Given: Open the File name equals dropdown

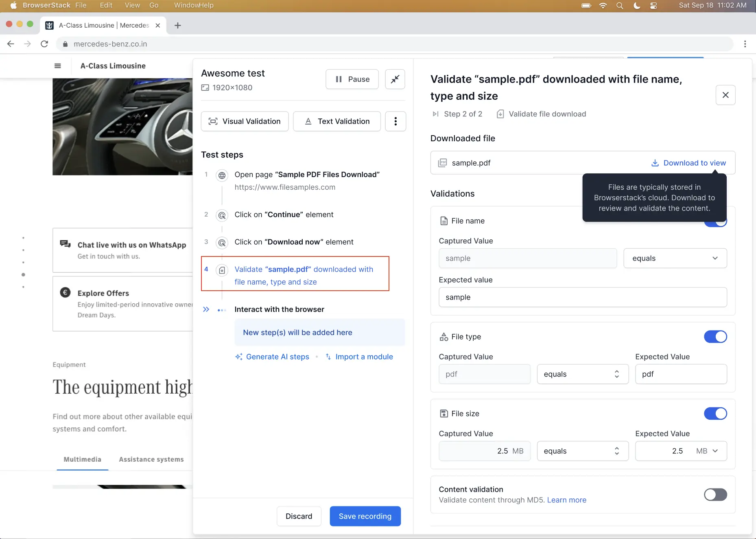Looking at the screenshot, I should click(675, 259).
